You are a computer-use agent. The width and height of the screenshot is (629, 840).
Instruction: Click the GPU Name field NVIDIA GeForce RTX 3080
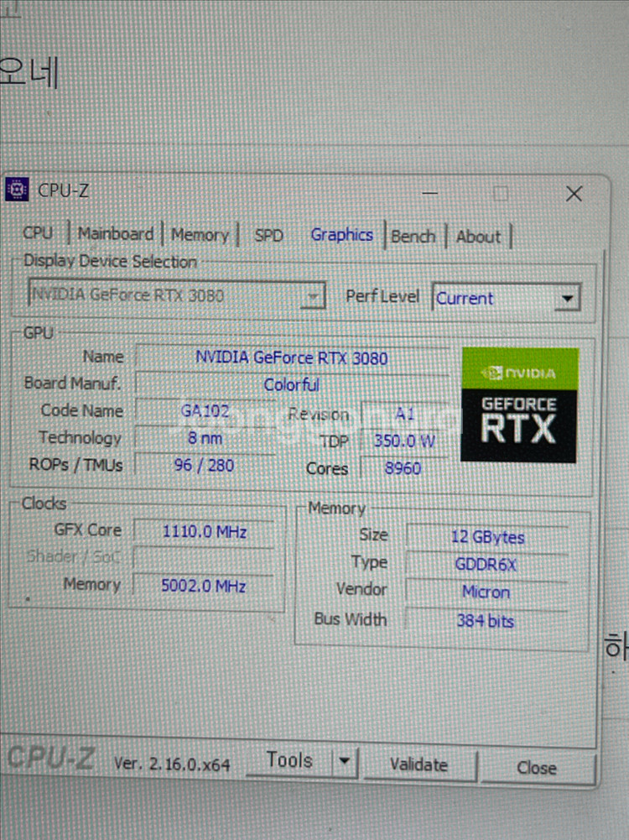[x=292, y=357]
